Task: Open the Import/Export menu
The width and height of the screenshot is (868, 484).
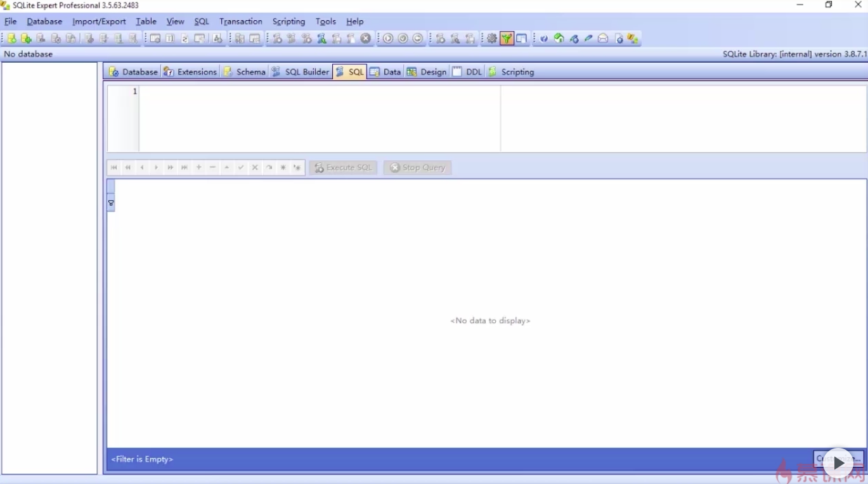Action: [99, 22]
